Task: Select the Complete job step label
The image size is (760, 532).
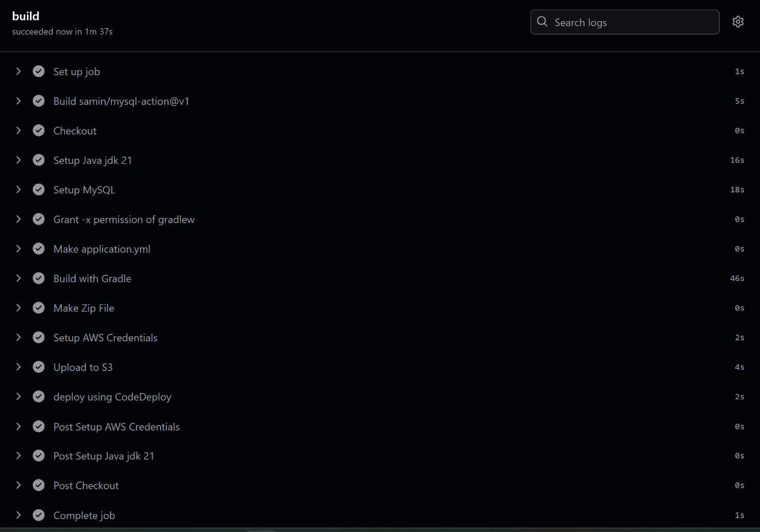Action: click(84, 515)
